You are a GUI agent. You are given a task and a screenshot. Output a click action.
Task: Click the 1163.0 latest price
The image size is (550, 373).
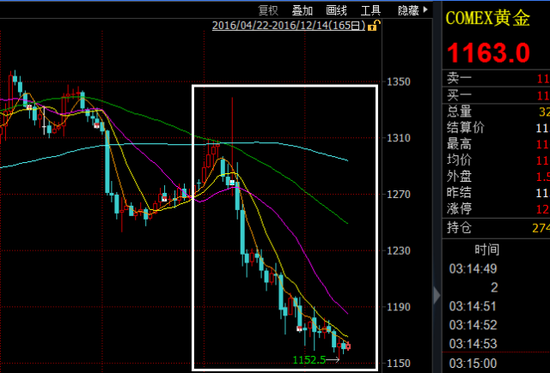click(x=488, y=53)
